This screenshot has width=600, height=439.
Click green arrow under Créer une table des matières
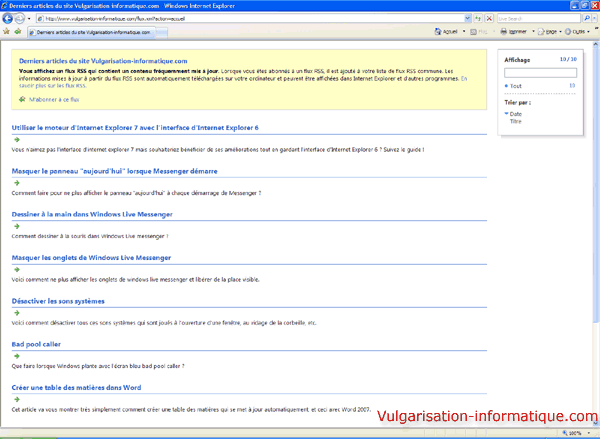(x=16, y=399)
